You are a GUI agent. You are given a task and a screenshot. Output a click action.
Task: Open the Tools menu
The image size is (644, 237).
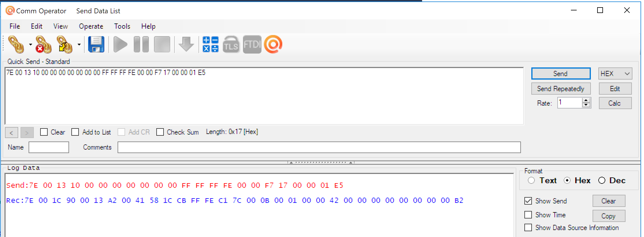click(122, 26)
